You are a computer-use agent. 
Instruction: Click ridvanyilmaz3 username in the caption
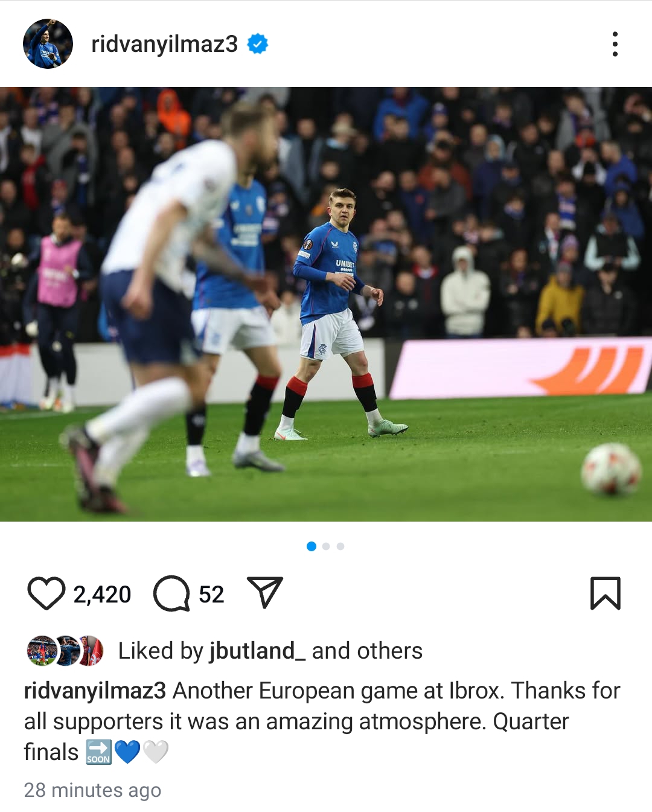95,691
